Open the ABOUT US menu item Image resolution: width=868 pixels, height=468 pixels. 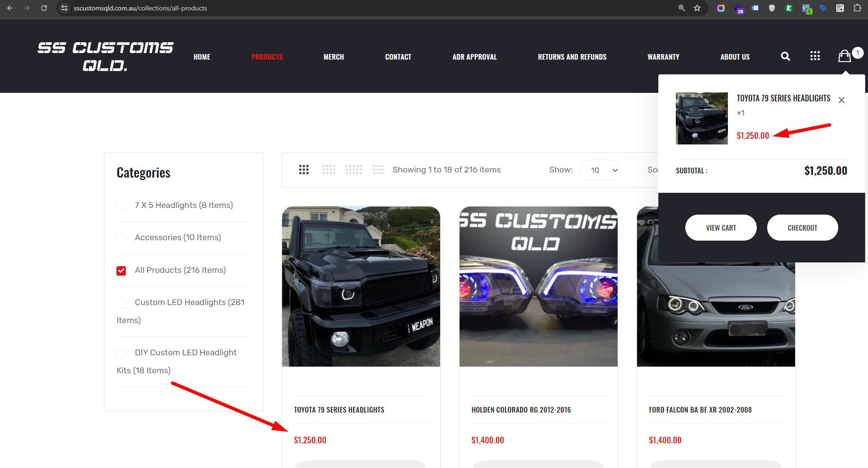[x=735, y=57]
